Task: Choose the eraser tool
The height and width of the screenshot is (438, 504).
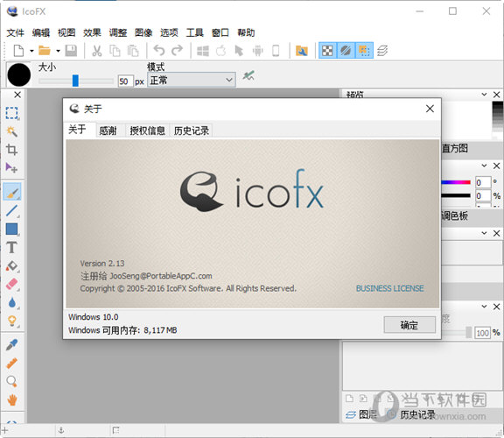Action: pyautogui.click(x=12, y=284)
